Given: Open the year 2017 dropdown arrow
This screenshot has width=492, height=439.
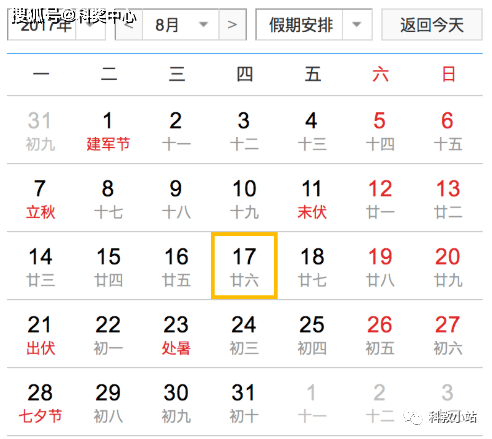Looking at the screenshot, I should tap(90, 25).
